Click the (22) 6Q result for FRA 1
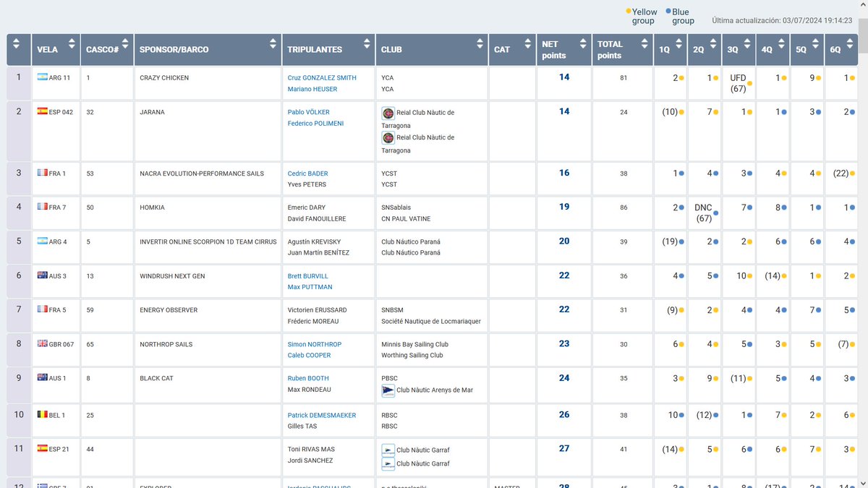This screenshot has width=868, height=488. pyautogui.click(x=841, y=174)
